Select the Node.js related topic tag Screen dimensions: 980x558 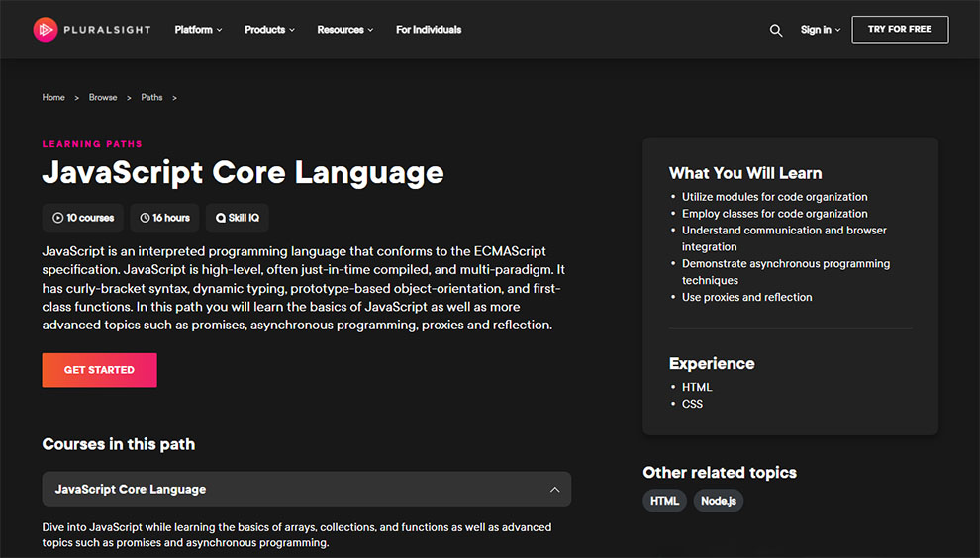tap(718, 501)
